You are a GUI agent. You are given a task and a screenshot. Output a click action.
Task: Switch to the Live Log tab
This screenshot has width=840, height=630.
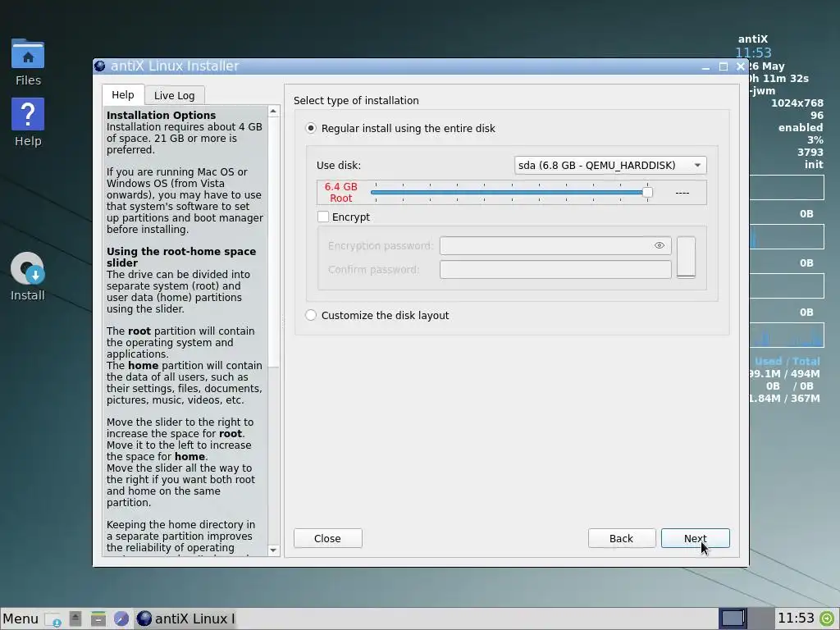point(174,95)
